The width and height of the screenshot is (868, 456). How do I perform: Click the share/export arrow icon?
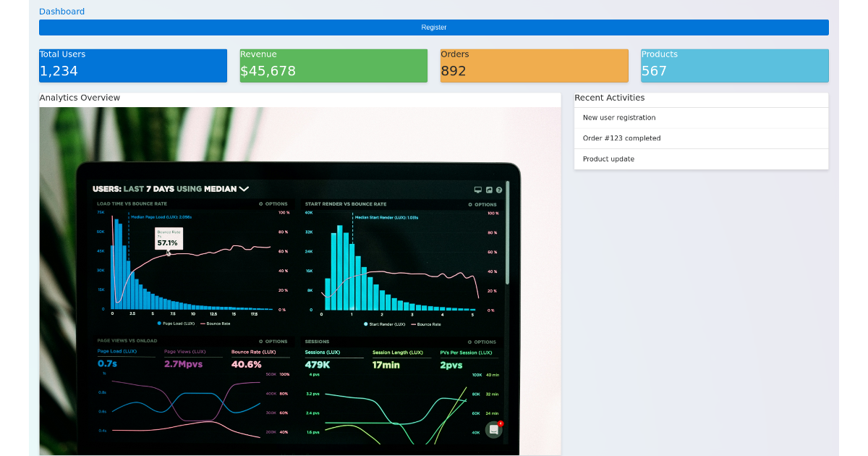(x=489, y=190)
